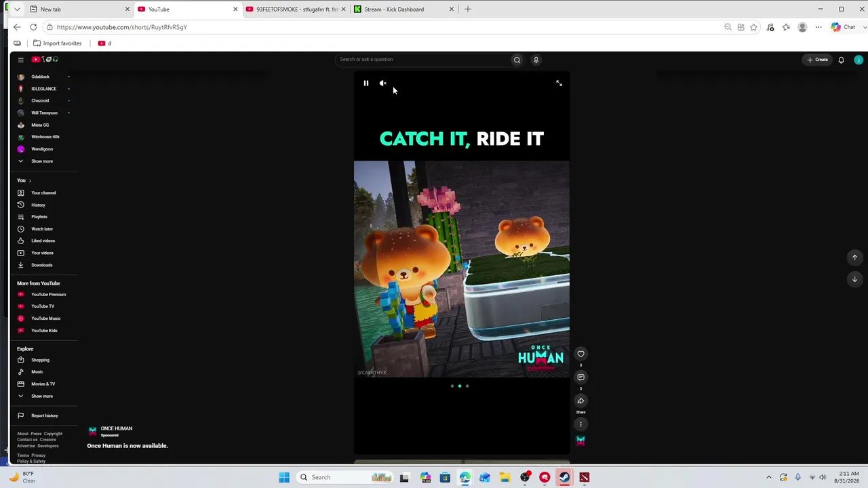Open a new browser tab

pos(468,9)
